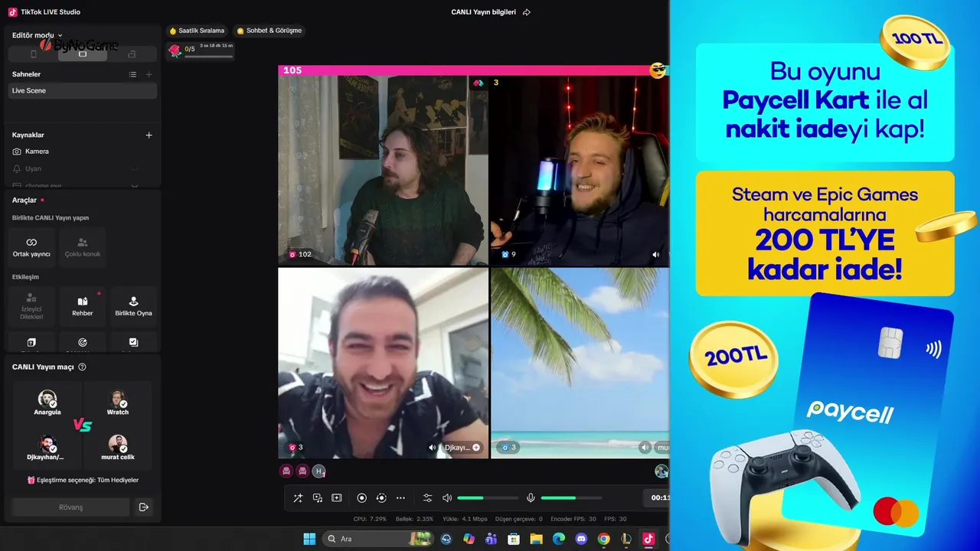Select Anargula avatar in the match panel

click(x=47, y=399)
